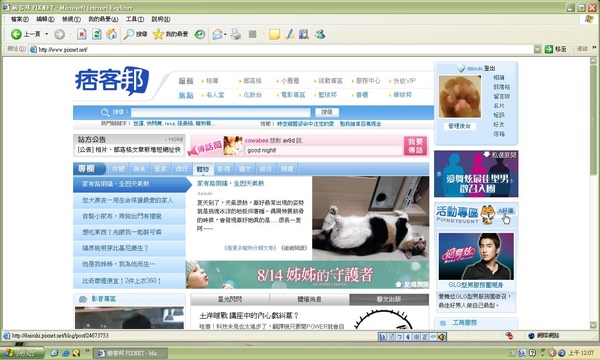Open the 編輯 (Edit) menu
This screenshot has width=600, height=360.
click(x=45, y=19)
